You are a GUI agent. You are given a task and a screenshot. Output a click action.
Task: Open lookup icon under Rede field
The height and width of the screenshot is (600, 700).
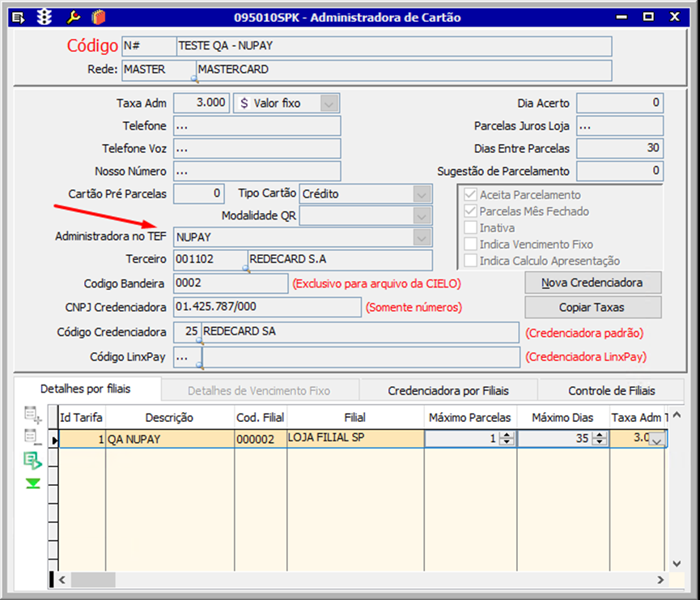(195, 79)
